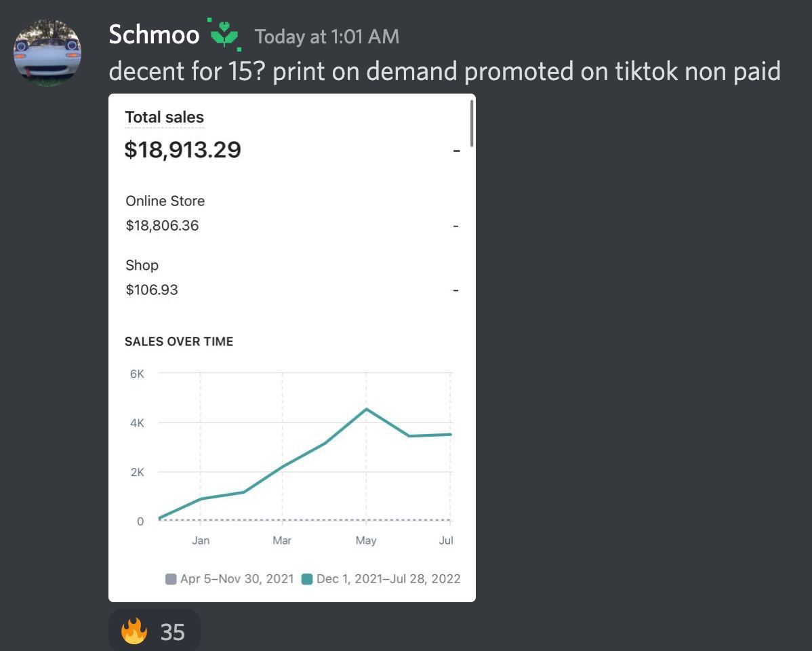
Task: Click the Today at 1:01 AM timestamp
Action: 327,37
